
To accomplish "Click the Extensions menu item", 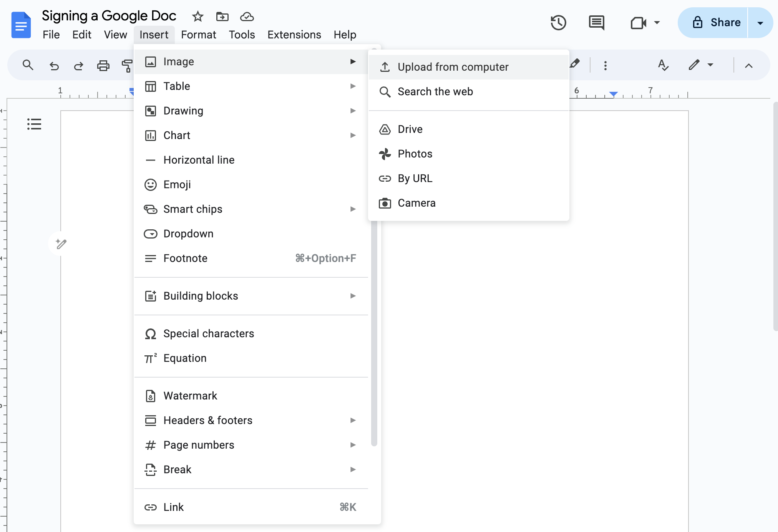I will (x=293, y=34).
